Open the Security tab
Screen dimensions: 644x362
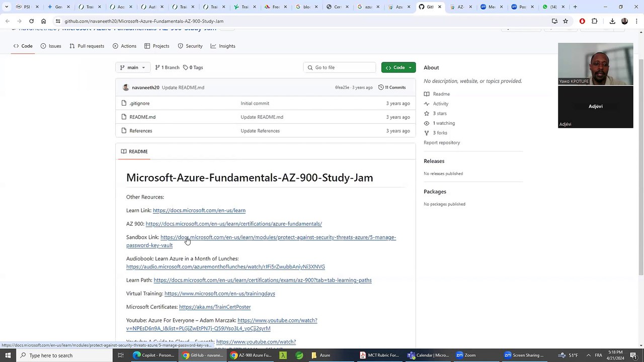pyautogui.click(x=190, y=46)
